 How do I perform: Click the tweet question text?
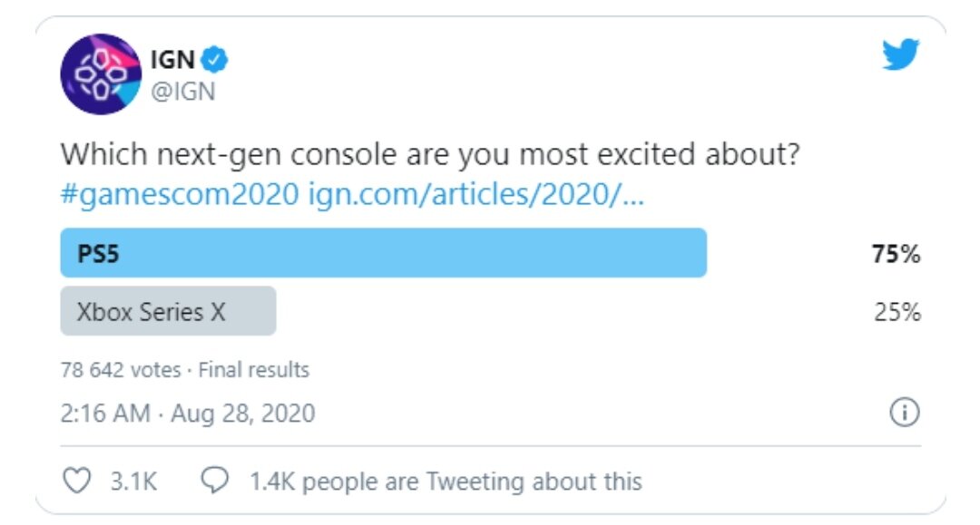[430, 154]
